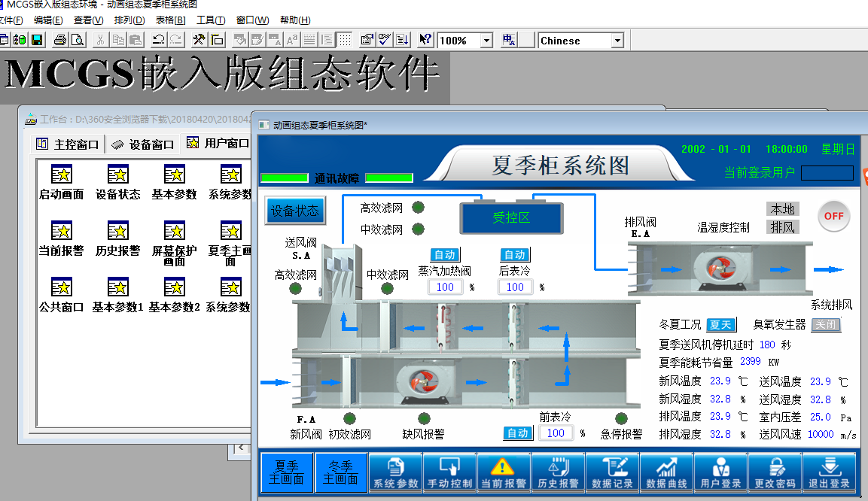This screenshot has width=868, height=501.
Task: Click the print icon in the toolbar
Action: point(60,40)
